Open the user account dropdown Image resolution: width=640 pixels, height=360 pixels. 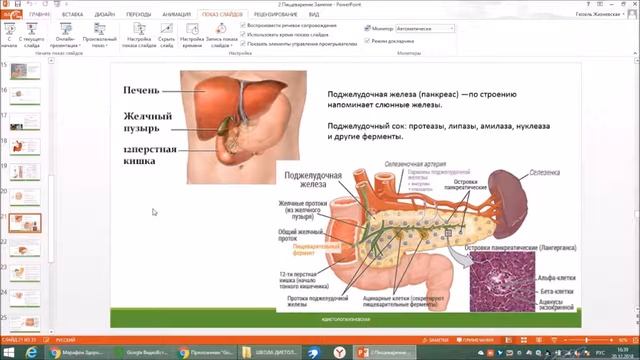point(600,14)
